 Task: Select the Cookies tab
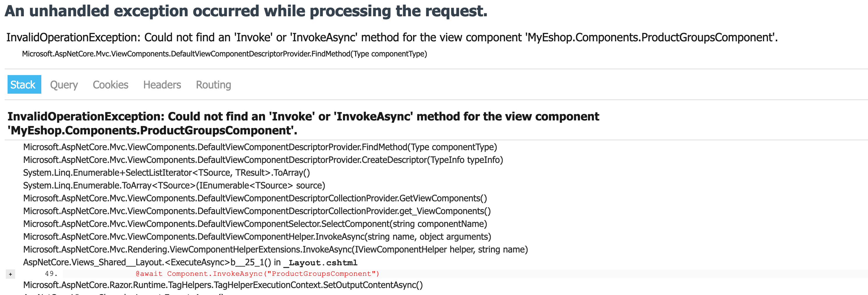point(110,85)
